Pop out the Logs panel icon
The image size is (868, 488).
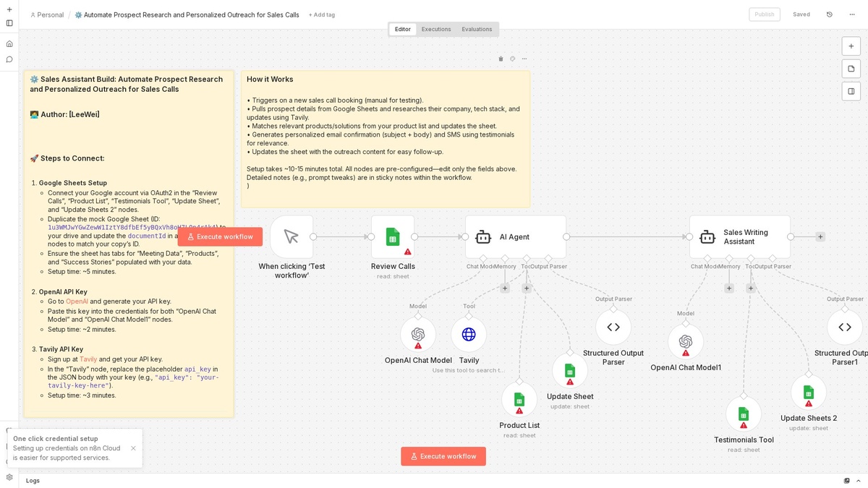point(847,481)
